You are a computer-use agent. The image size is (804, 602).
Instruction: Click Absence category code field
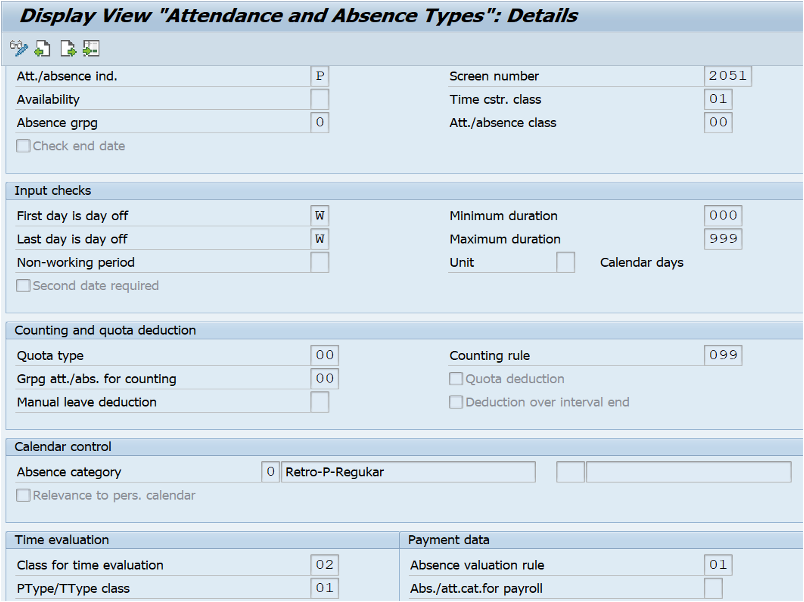(270, 472)
